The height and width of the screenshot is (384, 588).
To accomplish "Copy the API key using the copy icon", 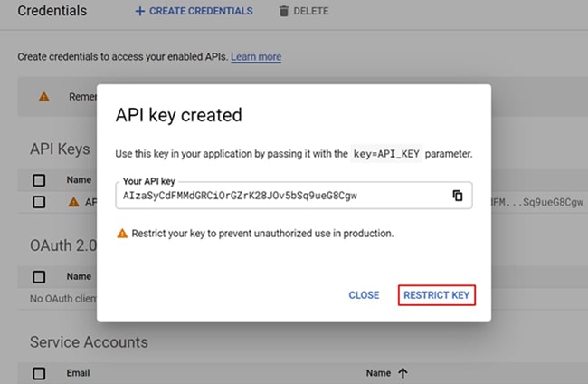I will (x=458, y=196).
